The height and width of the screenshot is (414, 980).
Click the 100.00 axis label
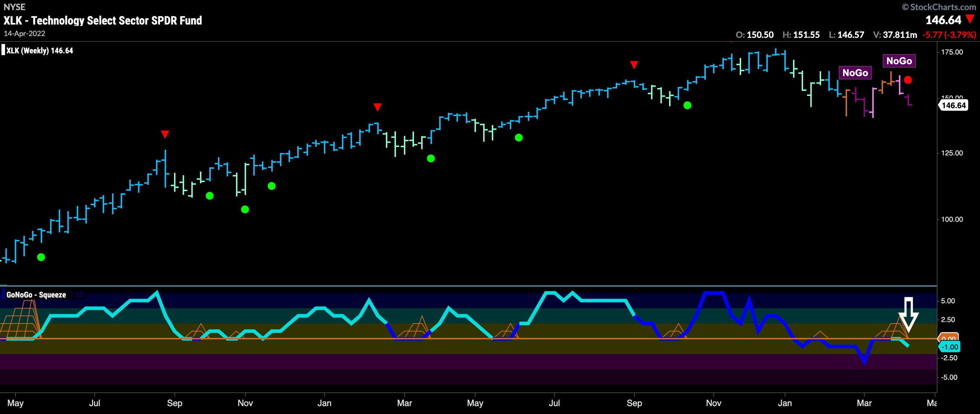[x=952, y=219]
